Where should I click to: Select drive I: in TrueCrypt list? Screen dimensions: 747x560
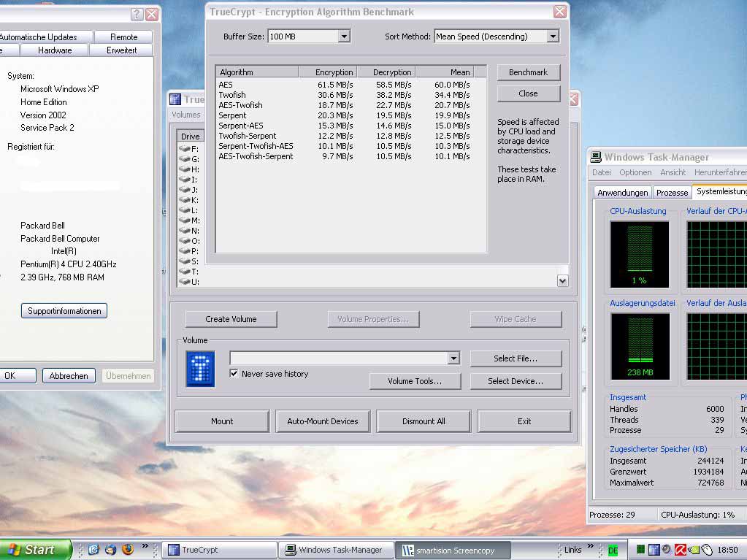[x=188, y=180]
